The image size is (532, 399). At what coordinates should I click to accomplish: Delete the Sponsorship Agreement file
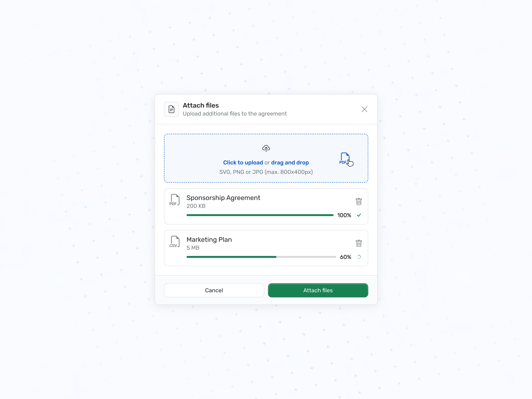pos(359,201)
